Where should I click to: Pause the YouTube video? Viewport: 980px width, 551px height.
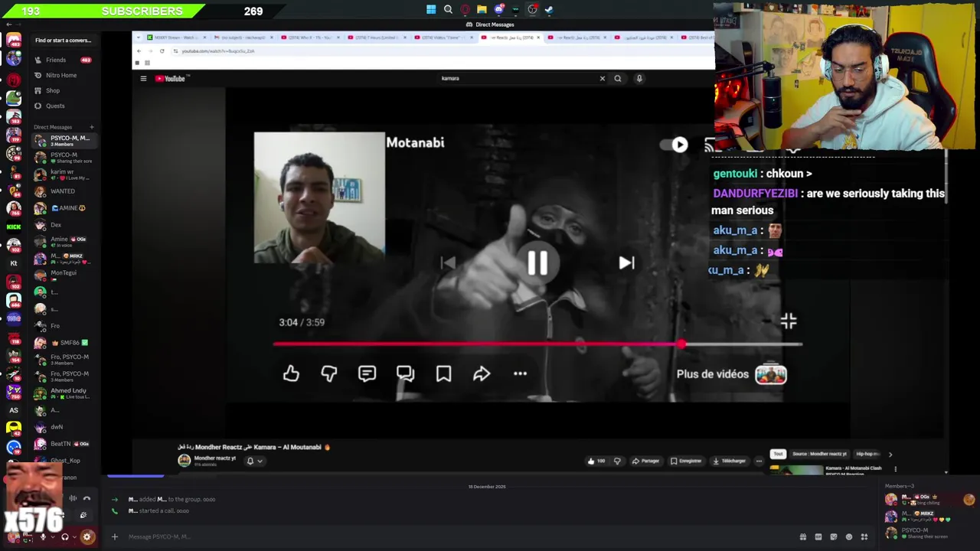pos(537,262)
